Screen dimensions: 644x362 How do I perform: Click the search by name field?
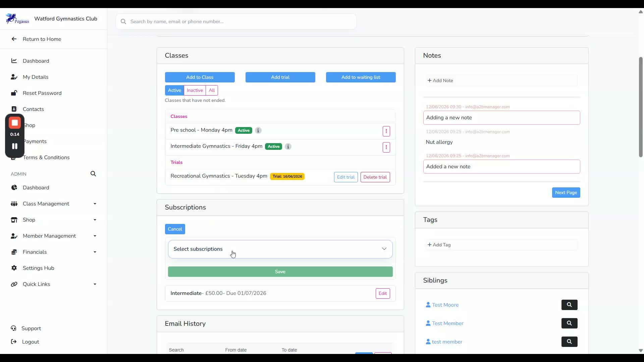tap(236, 21)
